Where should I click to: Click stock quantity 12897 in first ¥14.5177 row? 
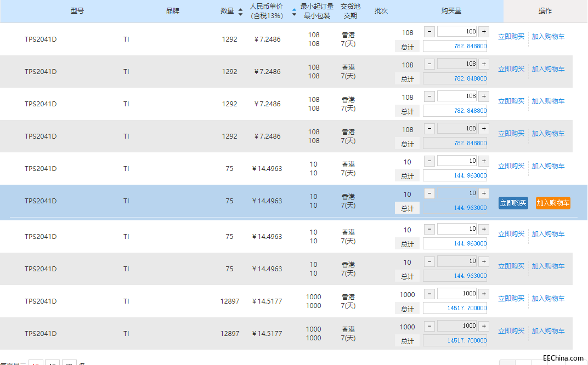tap(229, 301)
